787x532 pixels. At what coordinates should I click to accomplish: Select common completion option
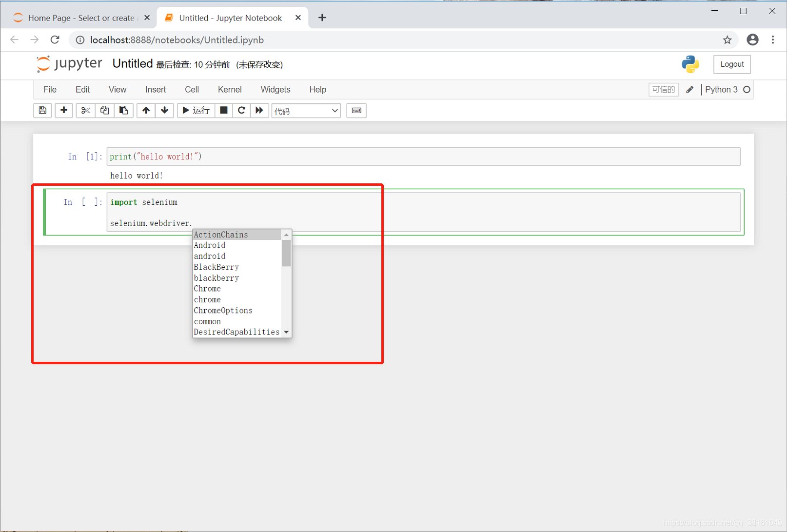coord(237,321)
